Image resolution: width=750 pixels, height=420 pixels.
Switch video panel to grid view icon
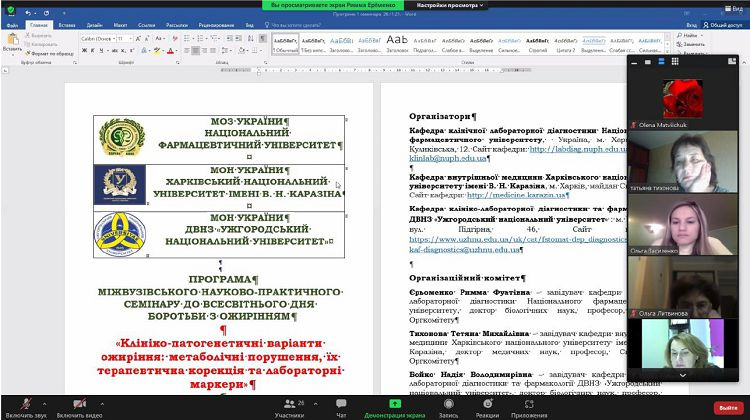[x=675, y=61]
